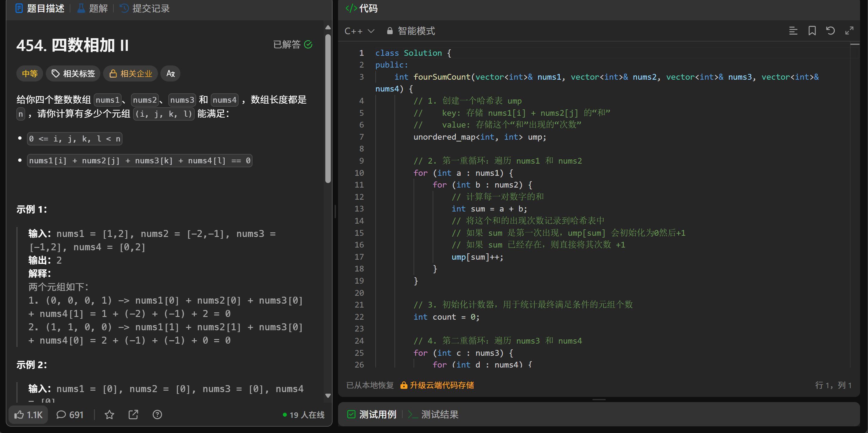
Task: Open the help question mark icon
Action: pos(157,415)
